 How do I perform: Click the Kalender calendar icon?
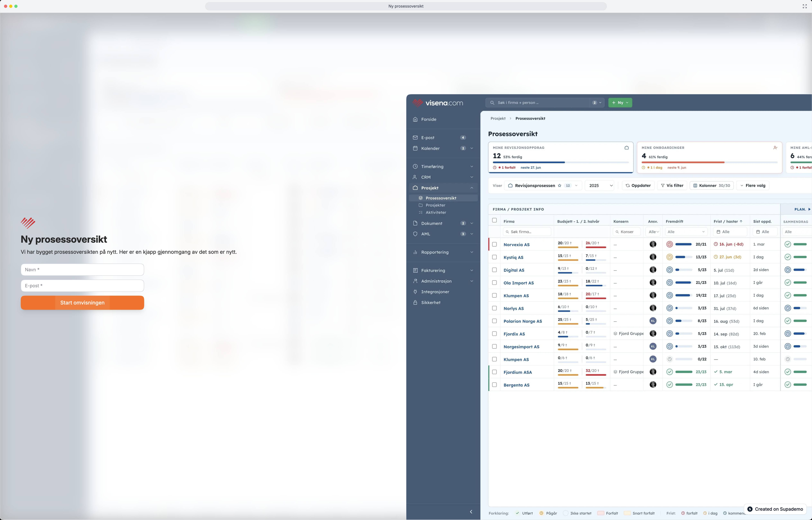coord(415,148)
